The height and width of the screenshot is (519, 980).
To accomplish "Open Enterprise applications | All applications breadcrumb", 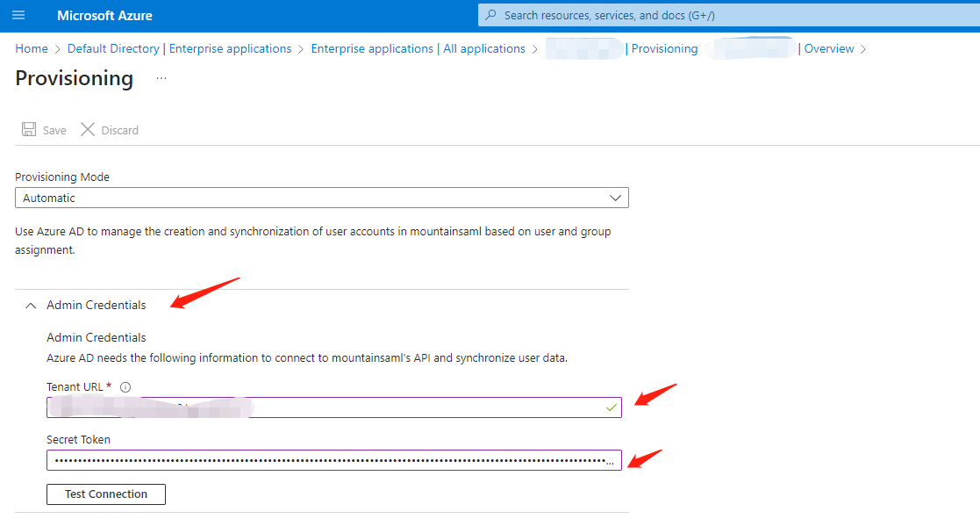I will (418, 49).
